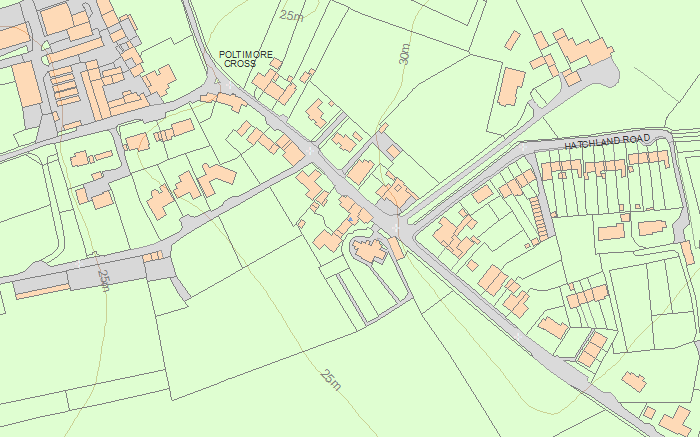Select the POLTIMORE CROSS place label
The image size is (700, 437).
click(x=246, y=59)
